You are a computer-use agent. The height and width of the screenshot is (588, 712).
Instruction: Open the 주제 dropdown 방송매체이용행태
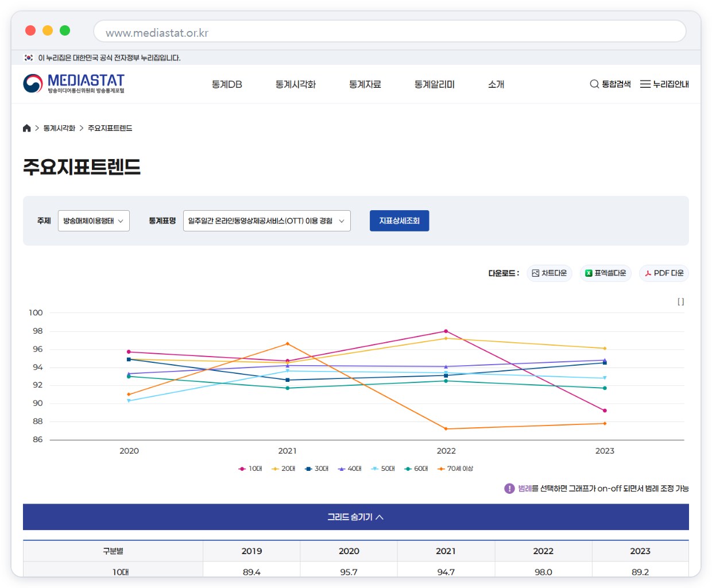tap(94, 221)
